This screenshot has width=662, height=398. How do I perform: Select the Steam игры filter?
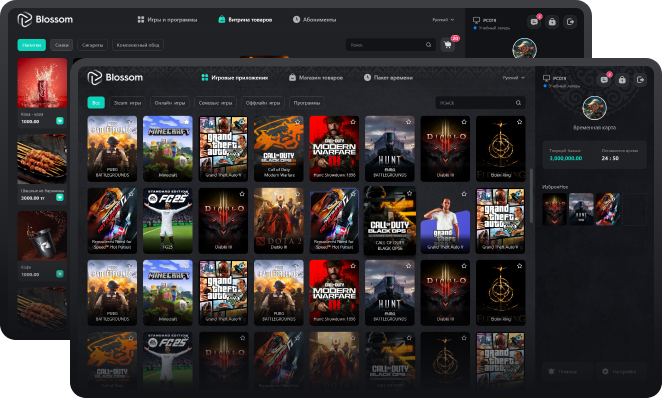(128, 103)
